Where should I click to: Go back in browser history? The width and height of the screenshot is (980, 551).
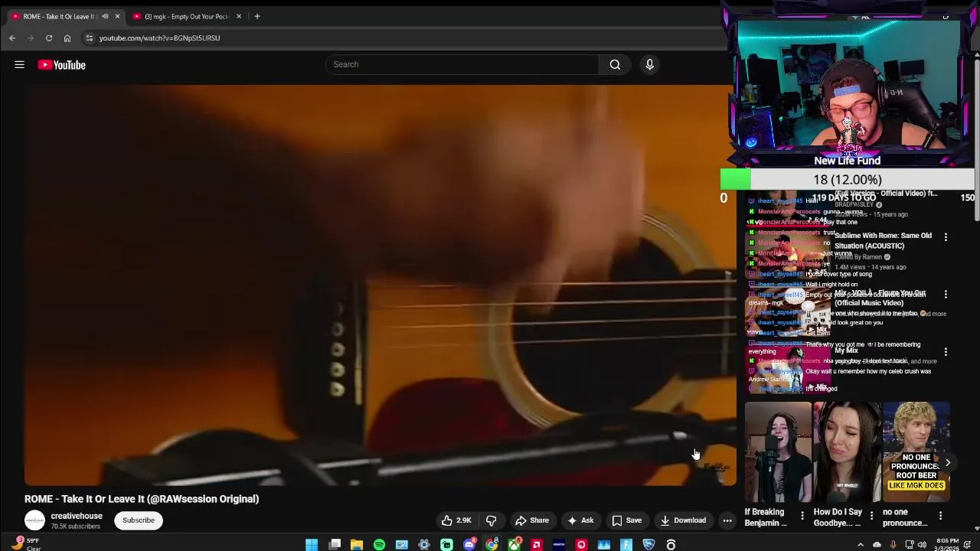(x=12, y=37)
